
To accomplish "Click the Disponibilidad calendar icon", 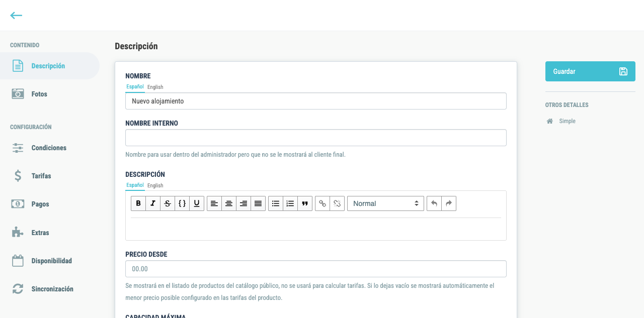I will point(18,261).
